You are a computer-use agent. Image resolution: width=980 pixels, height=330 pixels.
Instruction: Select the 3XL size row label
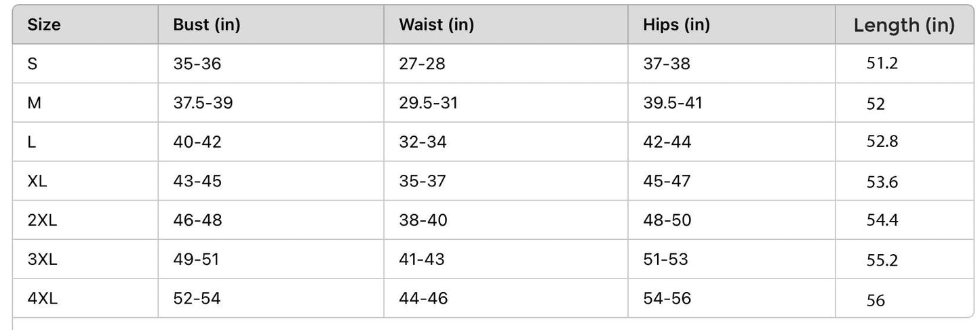42,259
